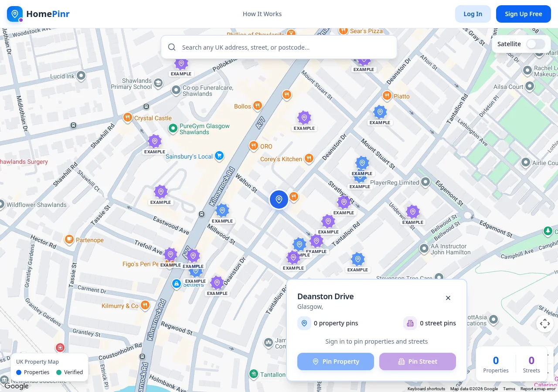Select the Bollos restaurant marker
The image size is (558, 392).
point(258,105)
